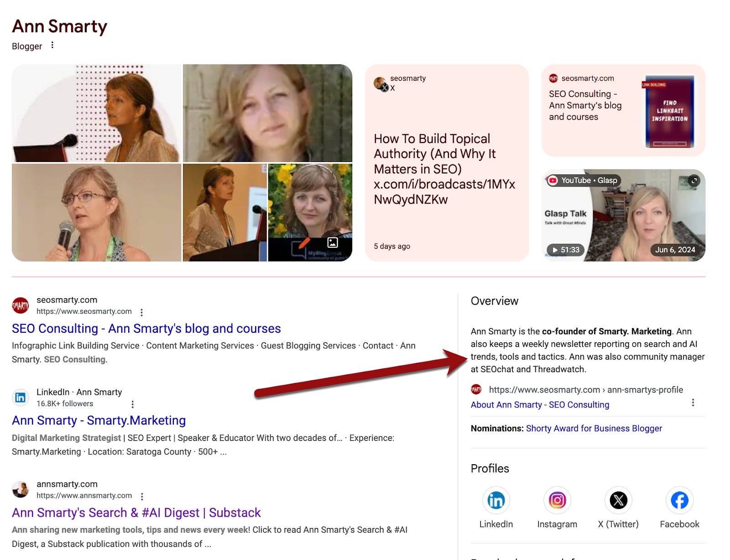Open the three-dot menu beside Blogger
The height and width of the screenshot is (560, 730).
pos(52,45)
